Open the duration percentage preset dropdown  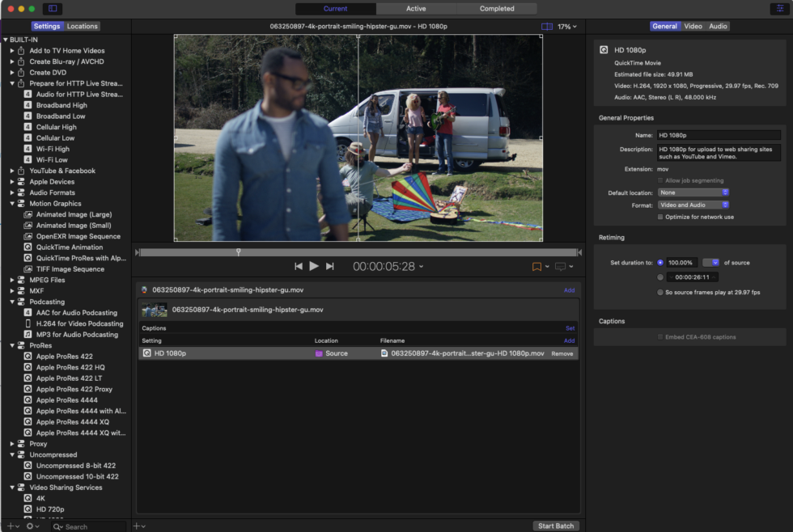pos(710,262)
